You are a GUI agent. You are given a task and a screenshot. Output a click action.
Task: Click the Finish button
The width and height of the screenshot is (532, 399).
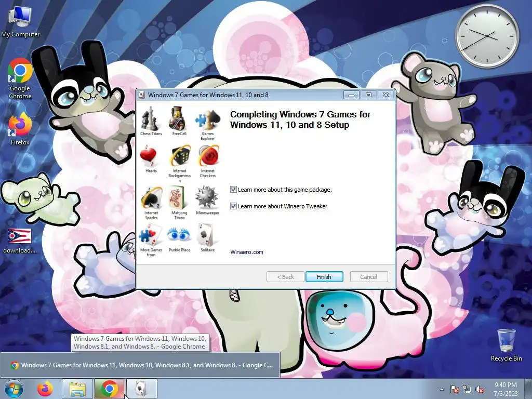point(324,277)
